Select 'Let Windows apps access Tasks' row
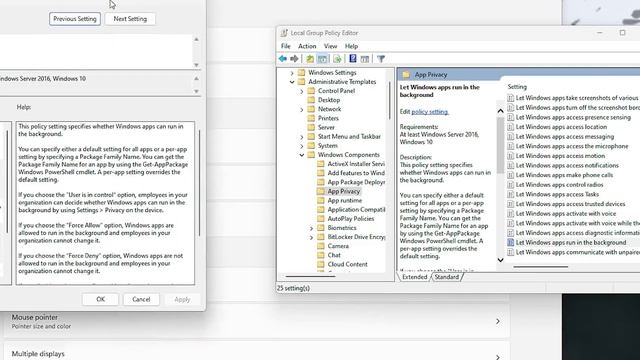This screenshot has width=640, height=360. coord(557,194)
